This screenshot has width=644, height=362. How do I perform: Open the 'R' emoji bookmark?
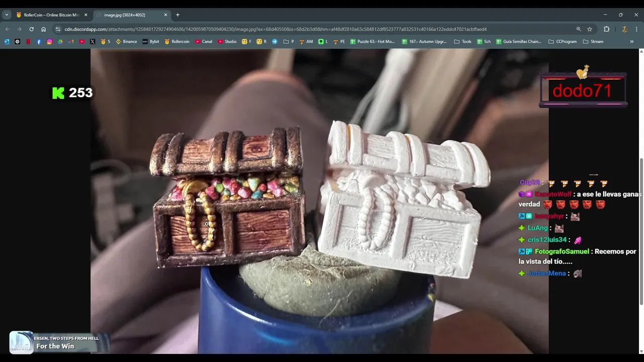262,42
